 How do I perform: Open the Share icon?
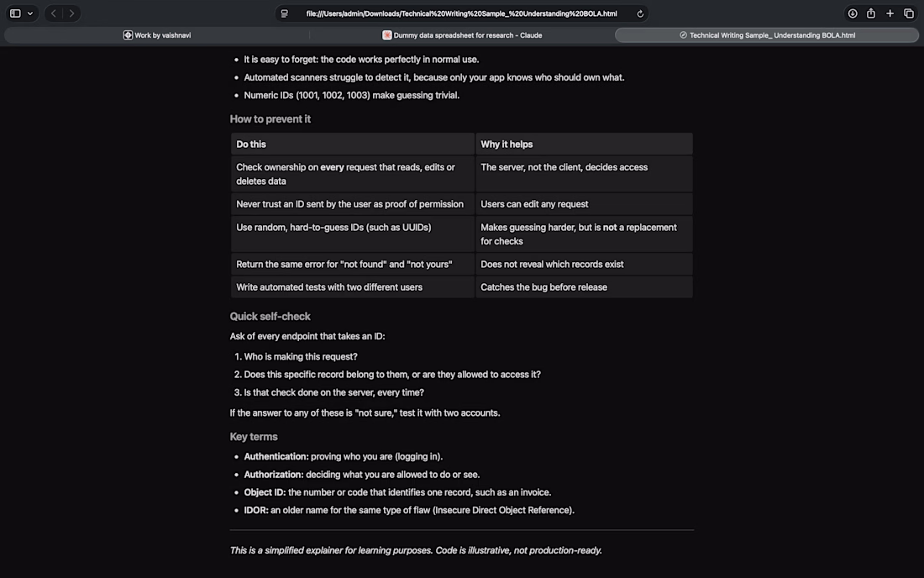pyautogui.click(x=871, y=13)
